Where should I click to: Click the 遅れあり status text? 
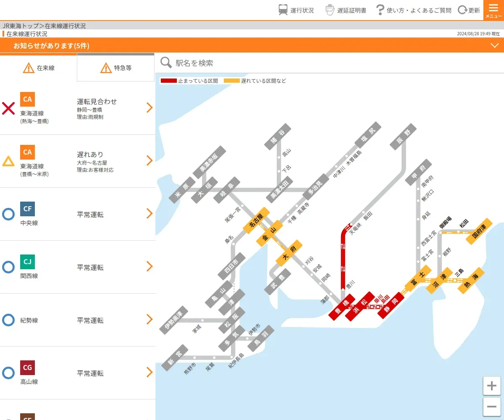[x=90, y=155]
